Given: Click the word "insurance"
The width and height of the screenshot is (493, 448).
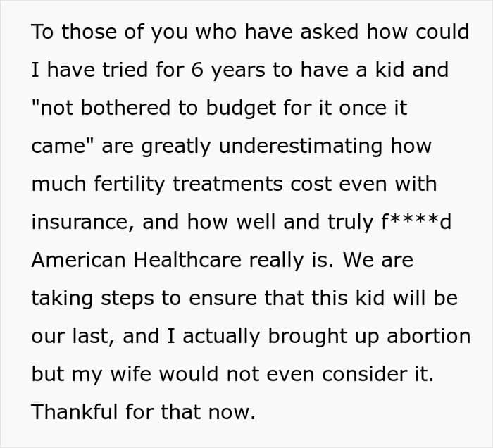Looking at the screenshot, I should click(82, 223).
